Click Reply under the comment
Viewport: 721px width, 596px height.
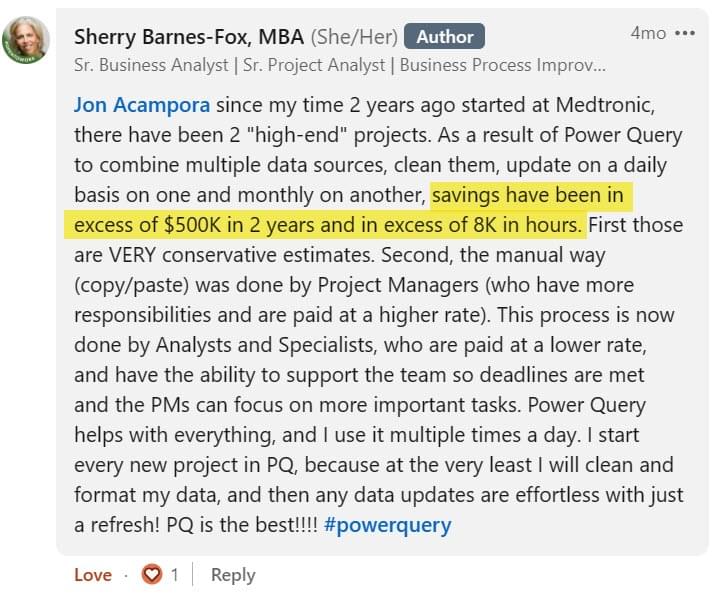(233, 575)
